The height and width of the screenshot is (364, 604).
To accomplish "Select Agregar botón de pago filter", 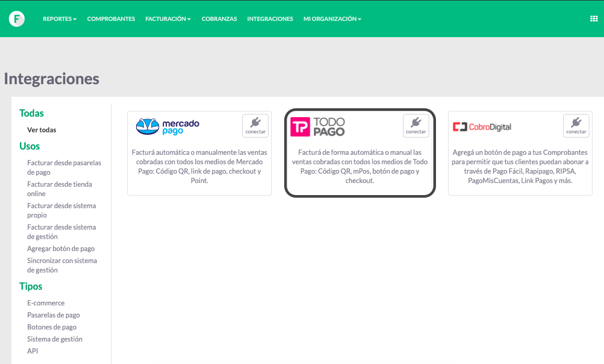I will click(x=61, y=248).
